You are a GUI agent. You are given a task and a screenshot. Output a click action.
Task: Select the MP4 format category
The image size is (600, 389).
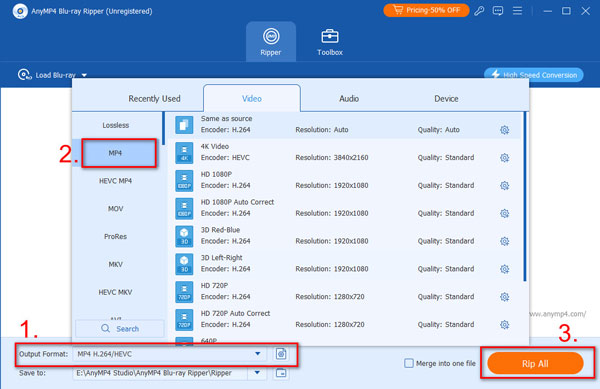tap(116, 153)
